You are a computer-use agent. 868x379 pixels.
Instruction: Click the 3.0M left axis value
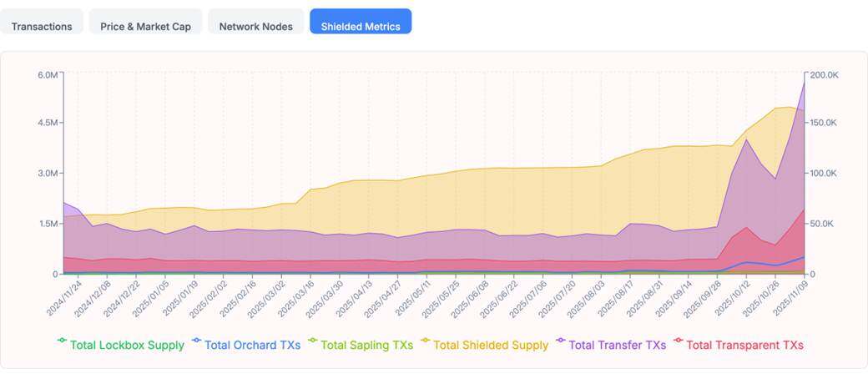point(48,174)
